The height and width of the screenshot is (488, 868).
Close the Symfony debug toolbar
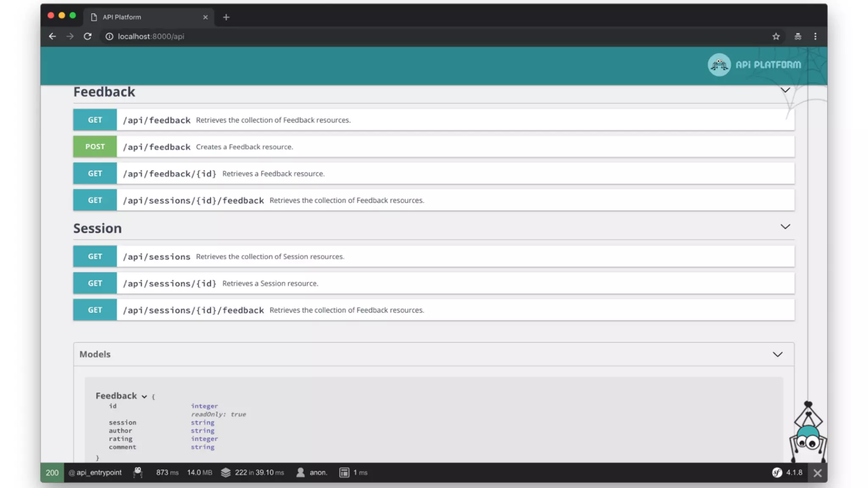tap(818, 473)
